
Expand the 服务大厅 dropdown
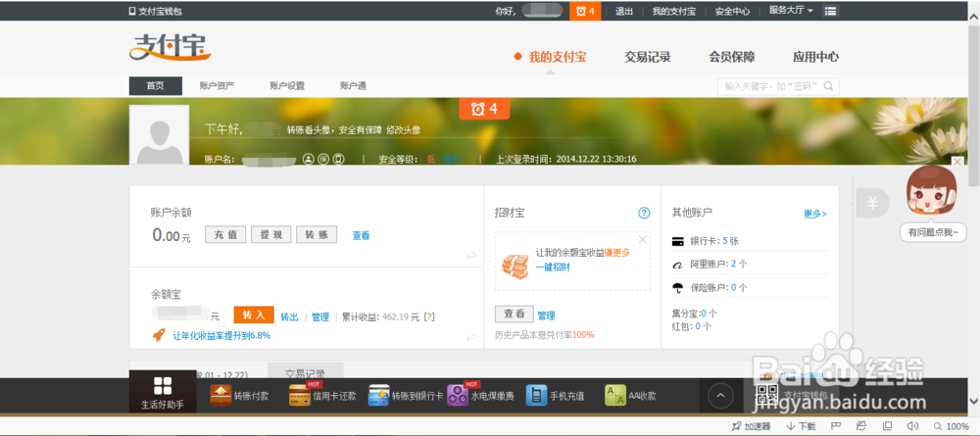click(791, 11)
